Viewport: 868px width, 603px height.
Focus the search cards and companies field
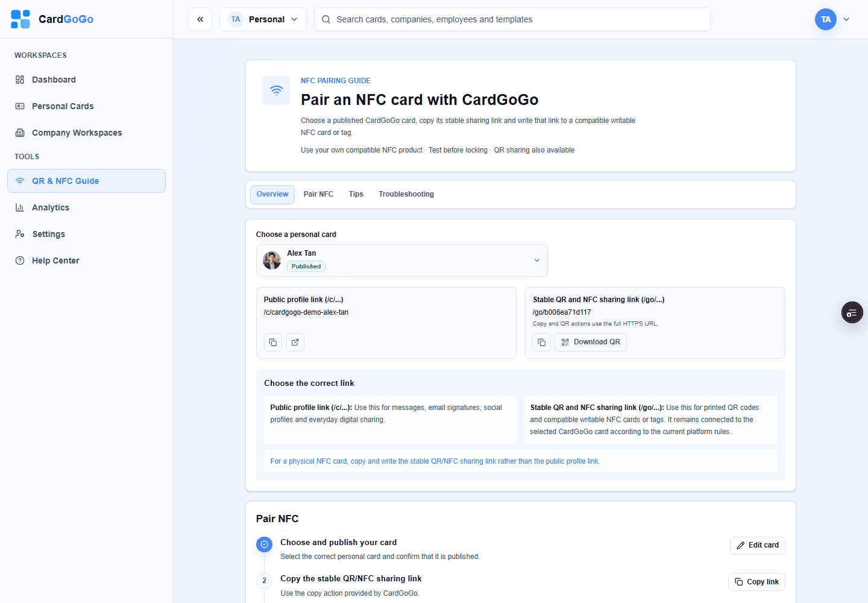[512, 19]
